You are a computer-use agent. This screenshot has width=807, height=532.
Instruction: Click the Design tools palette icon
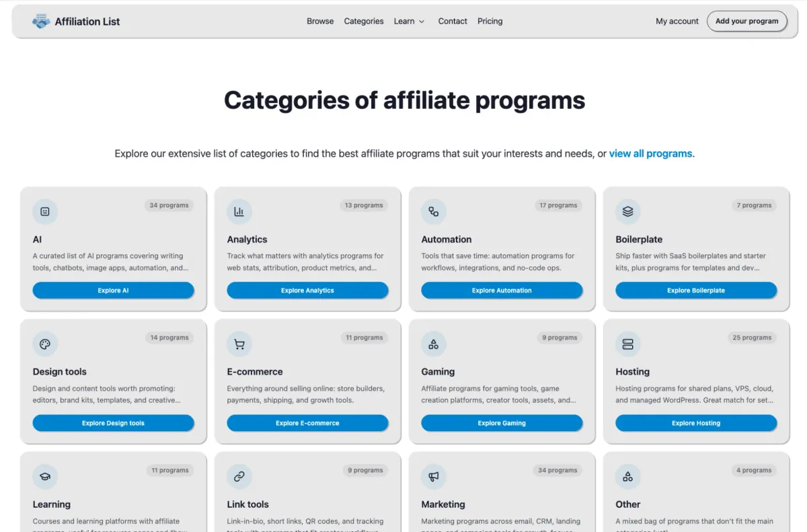[x=45, y=344]
